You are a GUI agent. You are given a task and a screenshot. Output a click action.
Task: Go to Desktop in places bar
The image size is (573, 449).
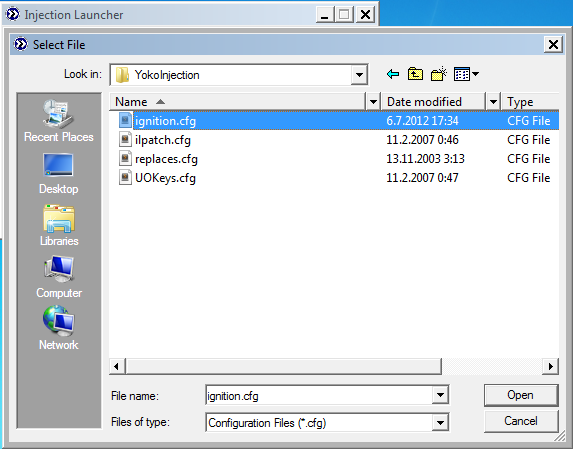click(58, 174)
